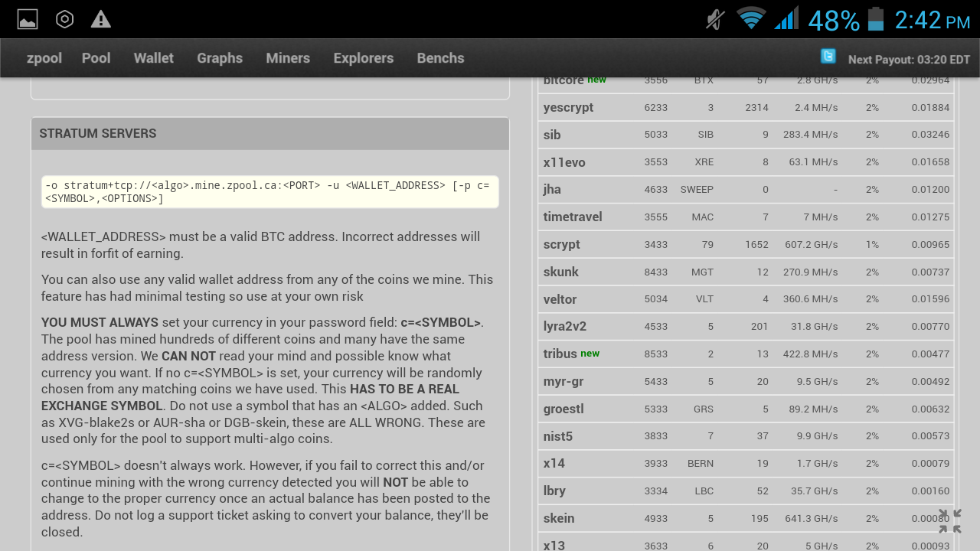Click the 'new' tag beside tribus
The image size is (980, 551).
pos(590,354)
